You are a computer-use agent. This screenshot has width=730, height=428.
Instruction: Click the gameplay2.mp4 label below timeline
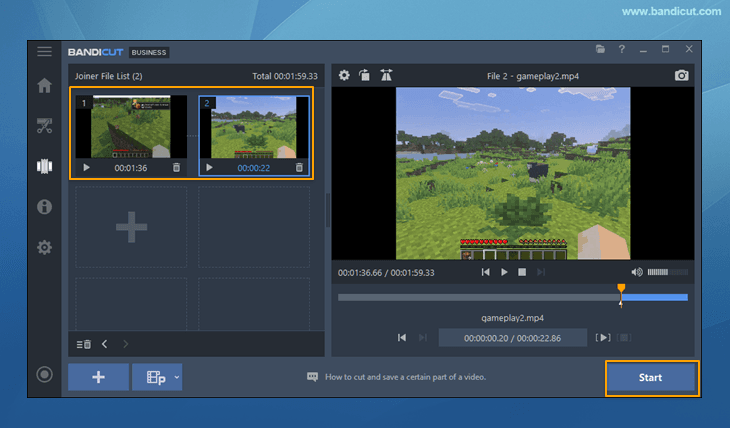(x=512, y=318)
